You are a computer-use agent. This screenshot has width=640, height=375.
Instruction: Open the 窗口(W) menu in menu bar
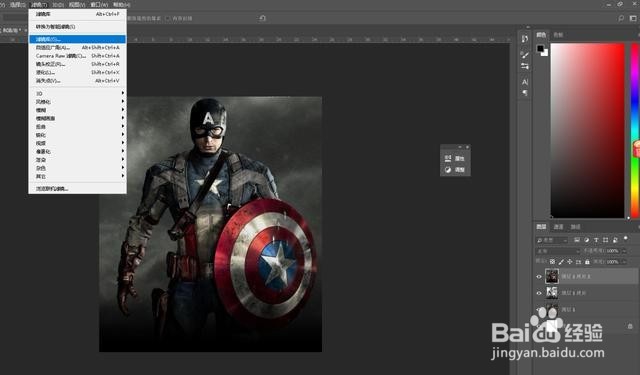coord(99,5)
